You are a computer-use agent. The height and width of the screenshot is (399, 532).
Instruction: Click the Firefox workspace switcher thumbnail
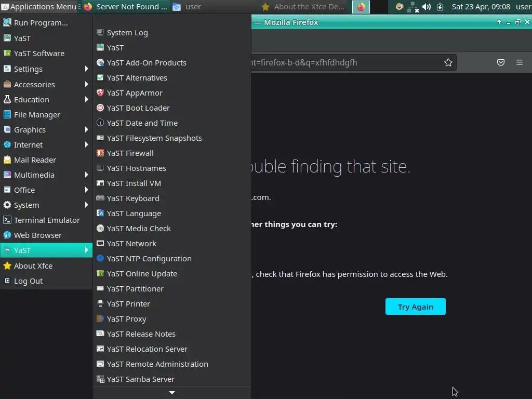[361, 7]
